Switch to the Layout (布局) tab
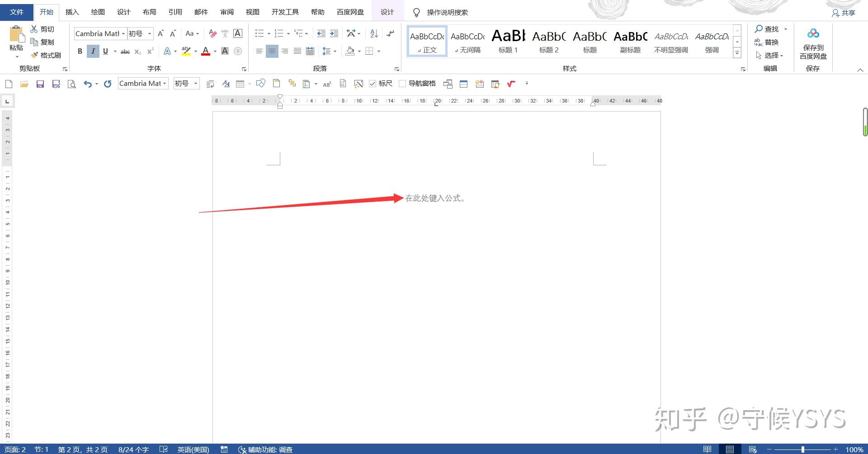This screenshot has height=454, width=868. click(x=149, y=12)
